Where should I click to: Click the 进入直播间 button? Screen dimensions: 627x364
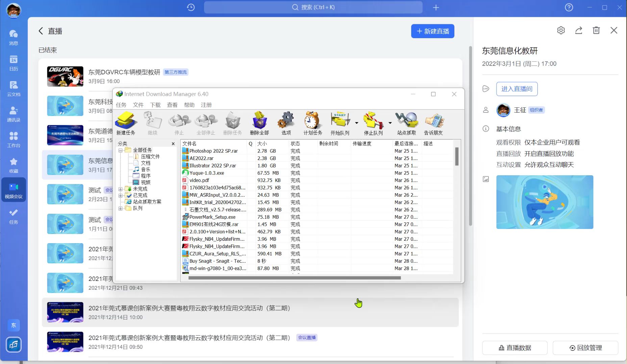[517, 89]
